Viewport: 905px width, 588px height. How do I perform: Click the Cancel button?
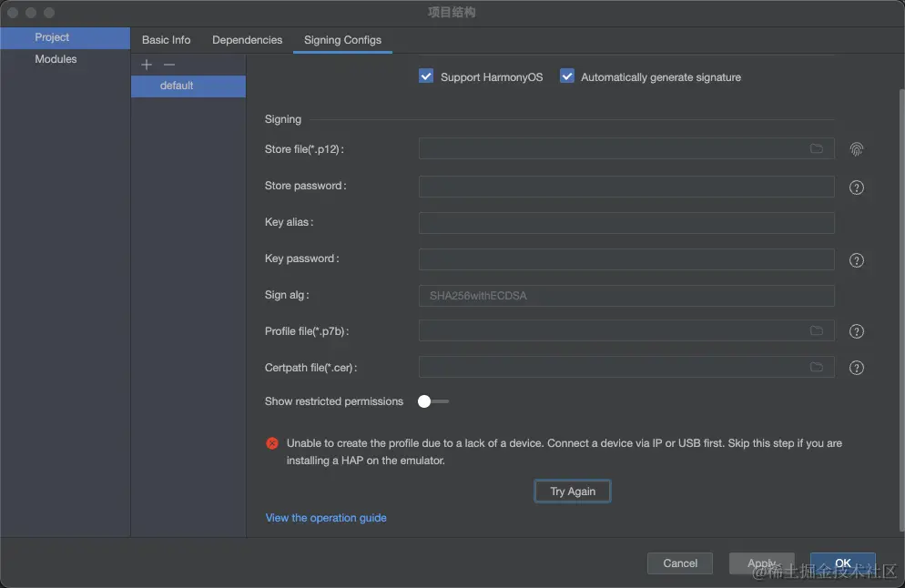pos(680,563)
